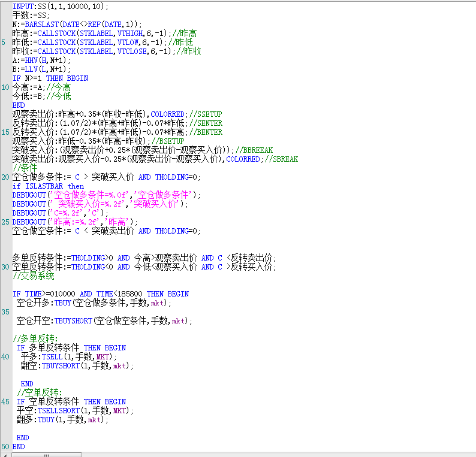This screenshot has height=457, width=476.
Task: Place cursor on '手数:=SS;' line
Action: [31, 15]
